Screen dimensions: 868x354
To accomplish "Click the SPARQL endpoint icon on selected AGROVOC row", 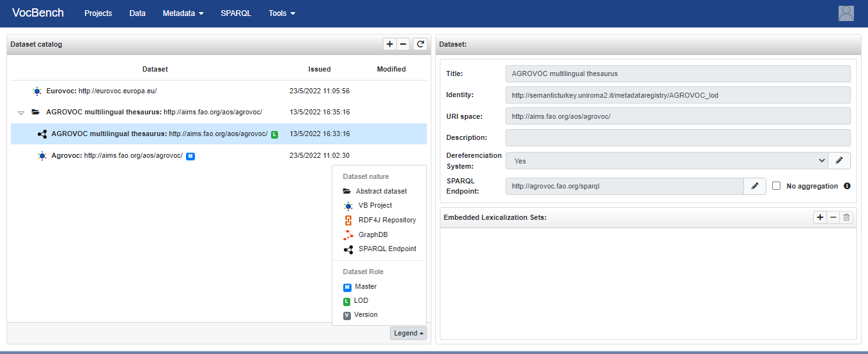I will click(x=42, y=134).
